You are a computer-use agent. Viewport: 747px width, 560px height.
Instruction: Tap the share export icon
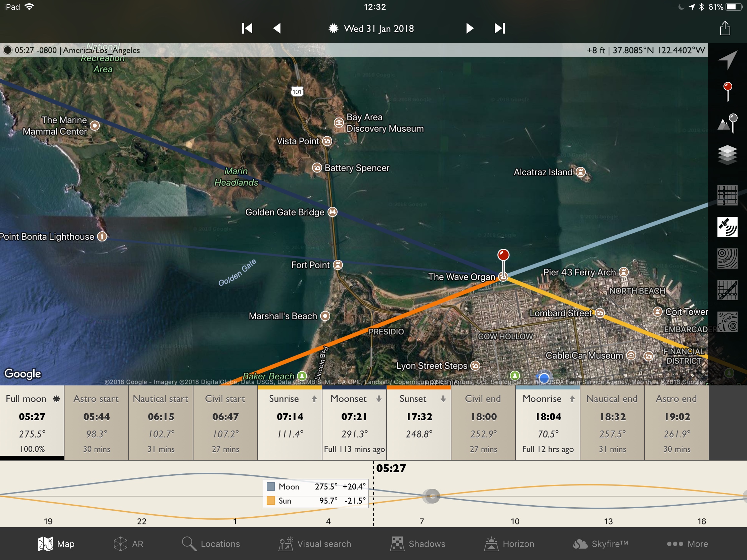[725, 28]
